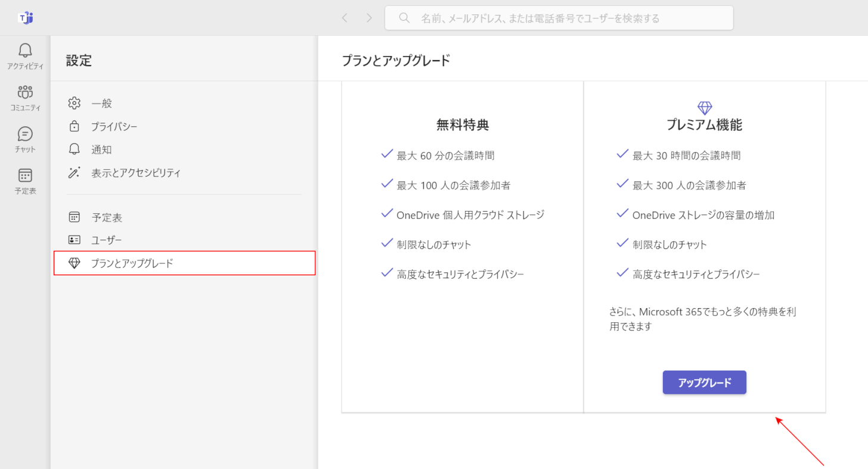Open the 予定表 calendar from the left rail
868x469 pixels.
pos(24,179)
